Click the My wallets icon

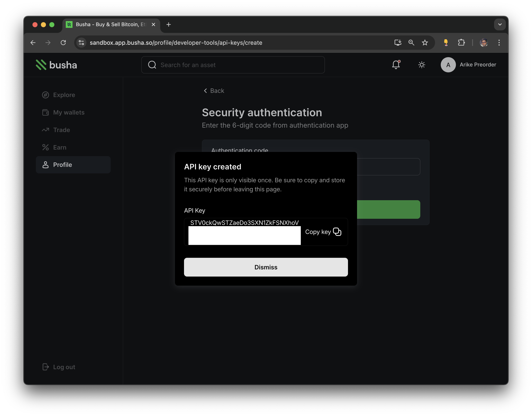coord(46,112)
